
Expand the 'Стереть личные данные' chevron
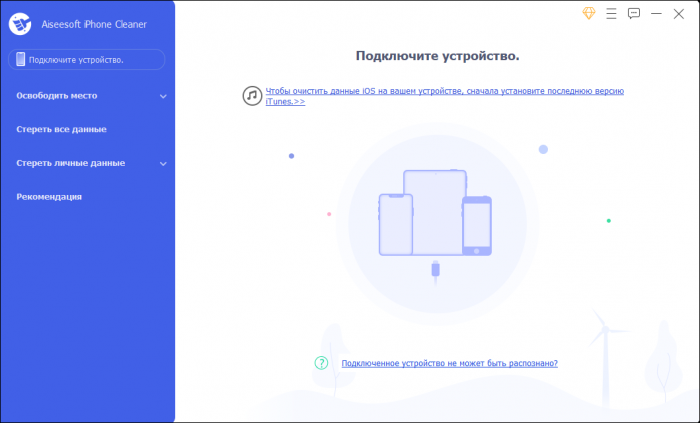[163, 164]
